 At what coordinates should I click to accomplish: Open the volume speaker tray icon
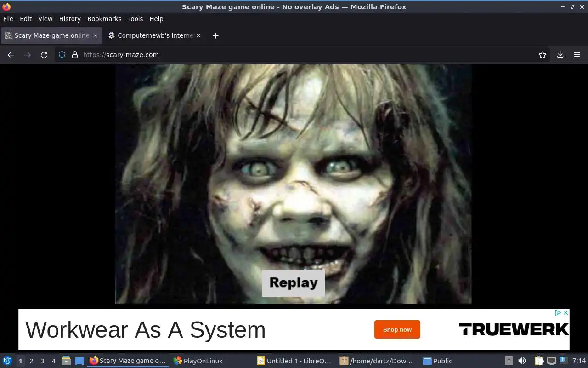point(522,361)
